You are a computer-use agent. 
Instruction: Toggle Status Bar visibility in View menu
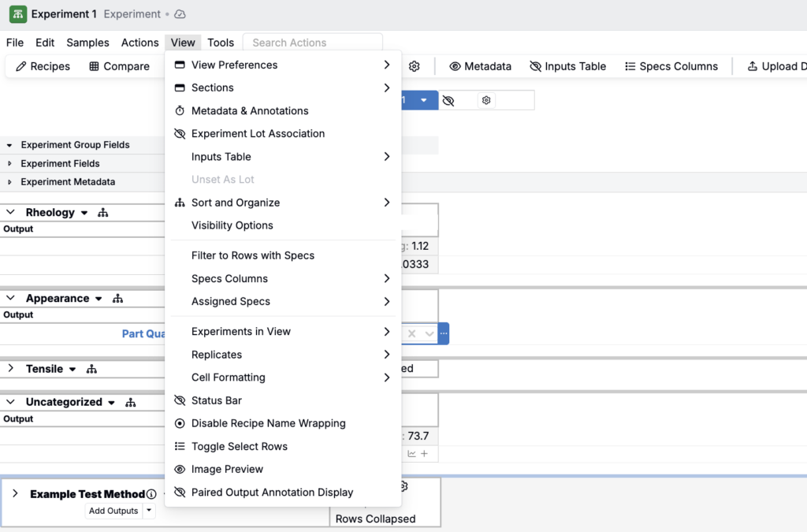(217, 400)
